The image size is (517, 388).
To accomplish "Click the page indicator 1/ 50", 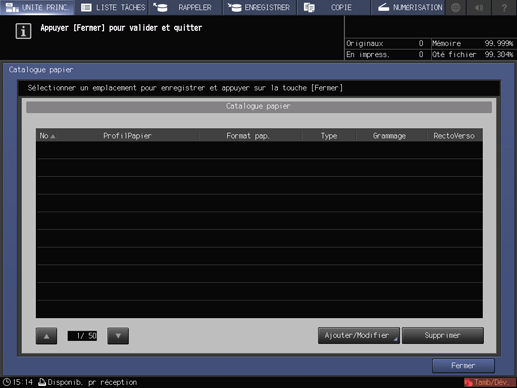I will pyautogui.click(x=82, y=336).
